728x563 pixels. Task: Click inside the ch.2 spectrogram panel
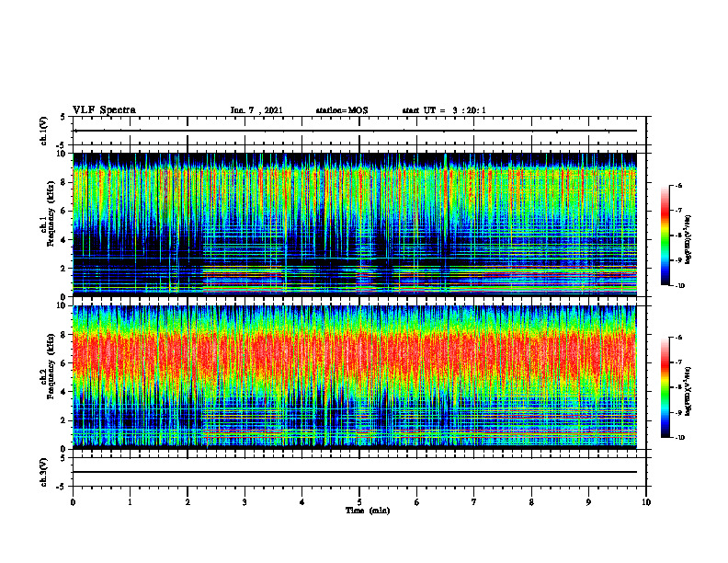(x=355, y=377)
